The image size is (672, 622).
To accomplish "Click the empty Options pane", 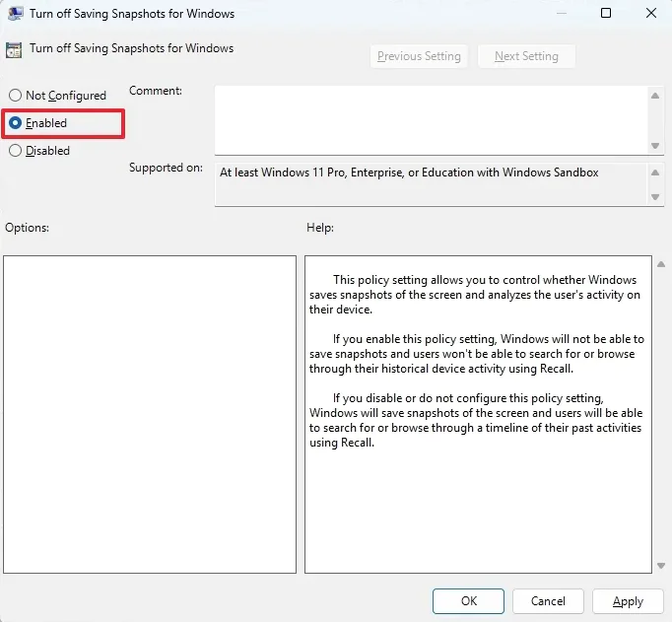I will tap(150, 414).
